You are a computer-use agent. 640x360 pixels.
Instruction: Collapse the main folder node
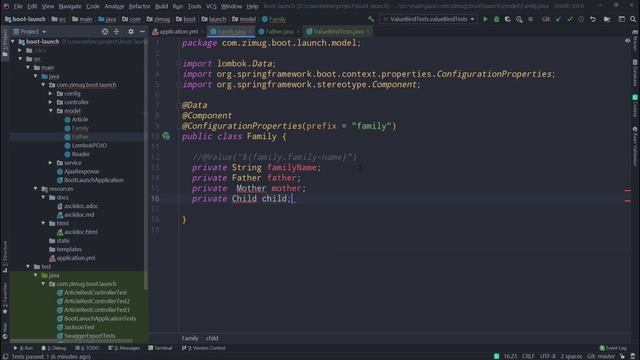pos(28,67)
